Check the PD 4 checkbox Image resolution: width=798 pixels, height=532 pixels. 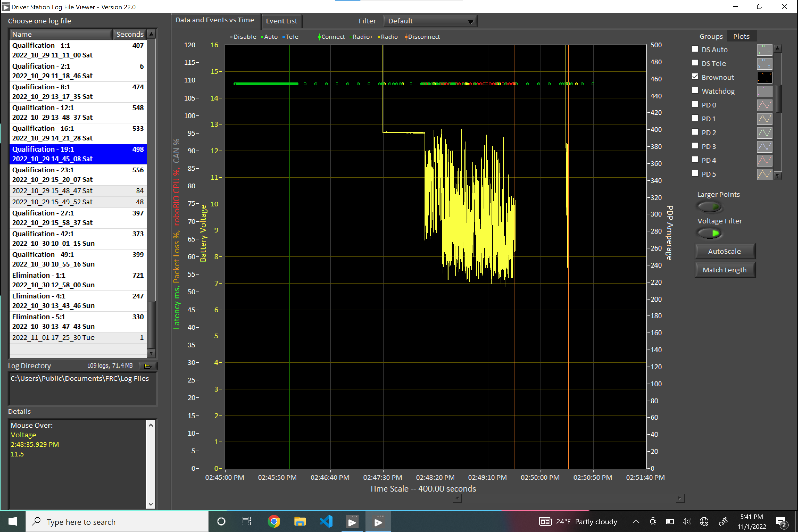[x=695, y=160]
